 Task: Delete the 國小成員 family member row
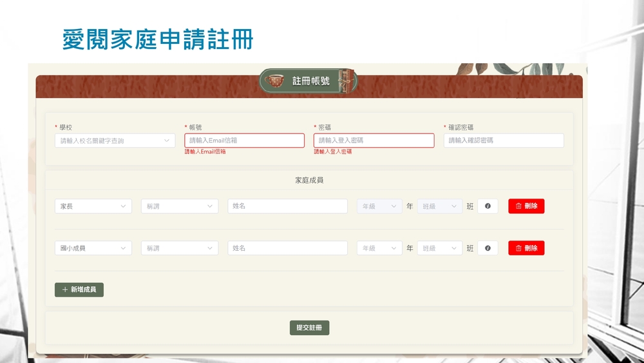(526, 248)
